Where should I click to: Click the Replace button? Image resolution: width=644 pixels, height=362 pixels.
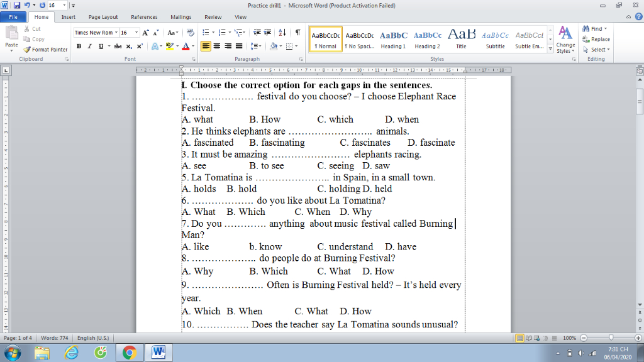pyautogui.click(x=596, y=39)
